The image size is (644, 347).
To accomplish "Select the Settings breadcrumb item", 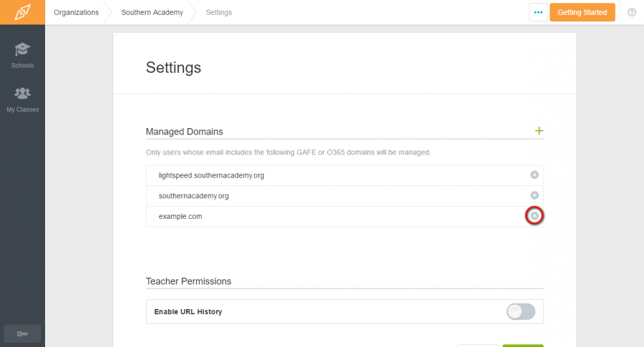I will click(x=219, y=12).
